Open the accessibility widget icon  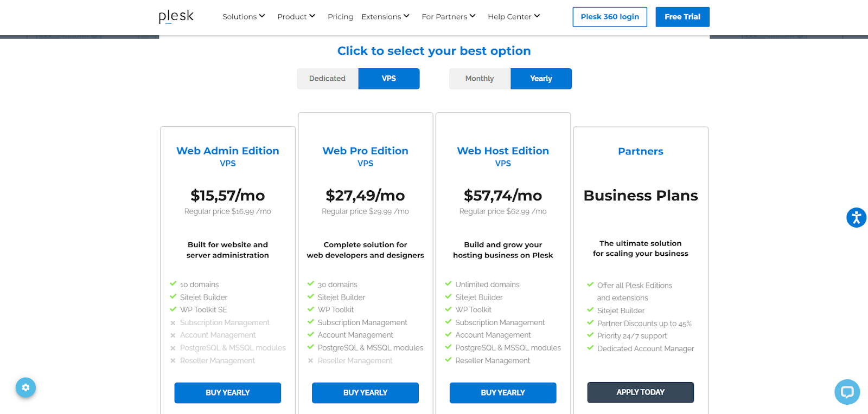pos(856,218)
